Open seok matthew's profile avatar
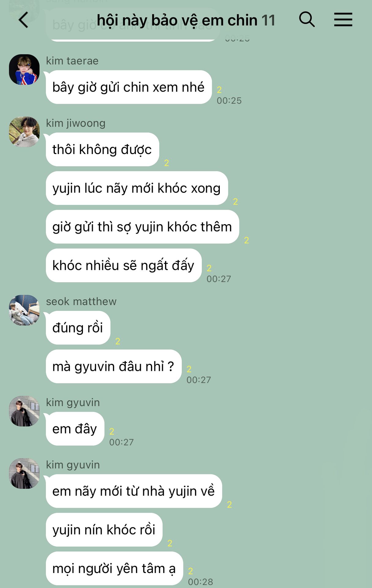The height and width of the screenshot is (588, 372). (24, 310)
